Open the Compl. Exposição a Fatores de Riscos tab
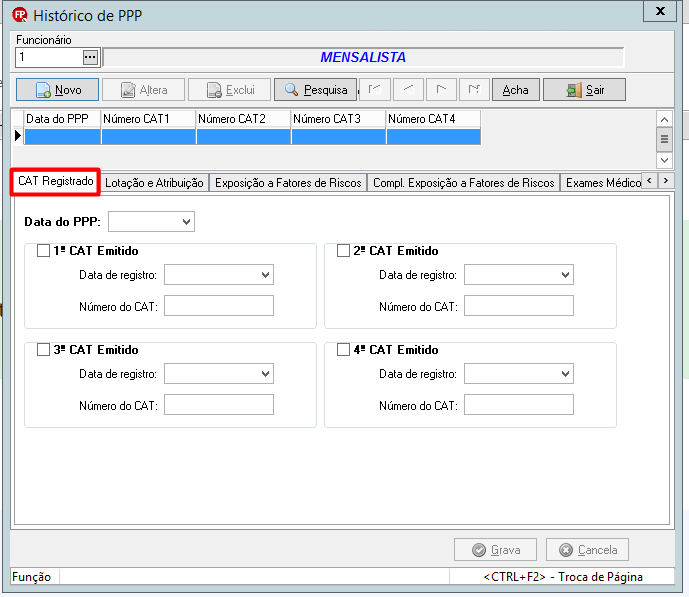 [464, 183]
